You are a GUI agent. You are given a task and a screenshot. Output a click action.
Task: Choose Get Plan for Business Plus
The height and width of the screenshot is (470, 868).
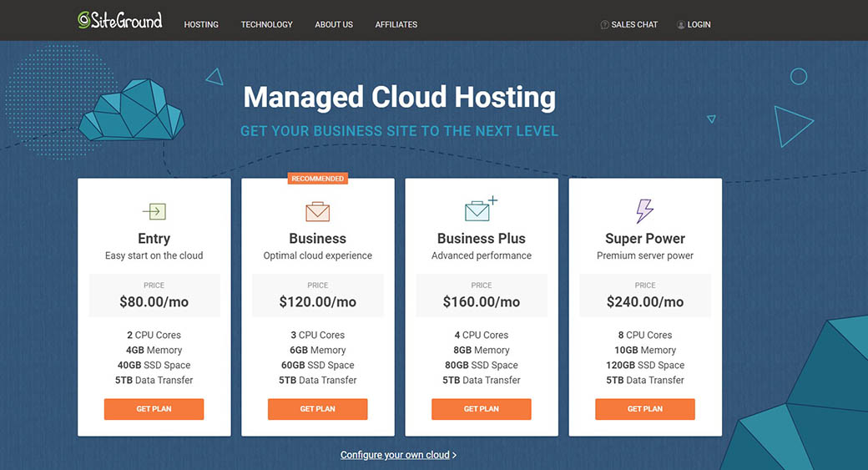point(481,409)
